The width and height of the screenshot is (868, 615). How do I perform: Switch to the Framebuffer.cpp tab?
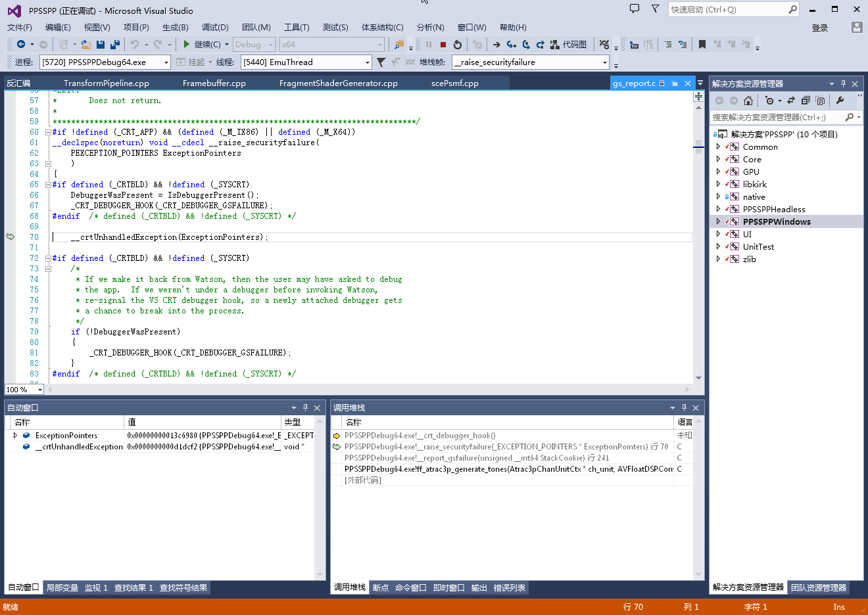214,83
